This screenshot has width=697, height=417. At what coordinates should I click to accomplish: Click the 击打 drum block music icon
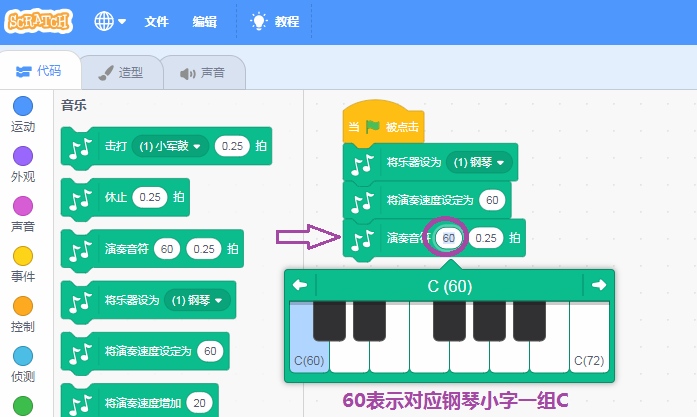pos(80,148)
